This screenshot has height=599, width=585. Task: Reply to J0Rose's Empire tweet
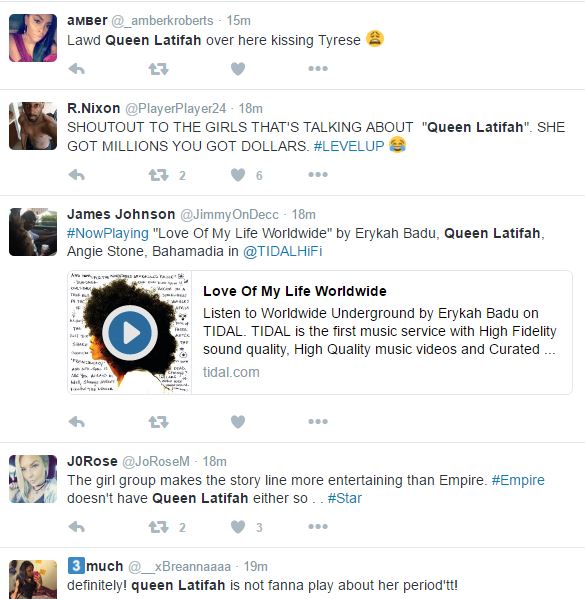(76, 527)
